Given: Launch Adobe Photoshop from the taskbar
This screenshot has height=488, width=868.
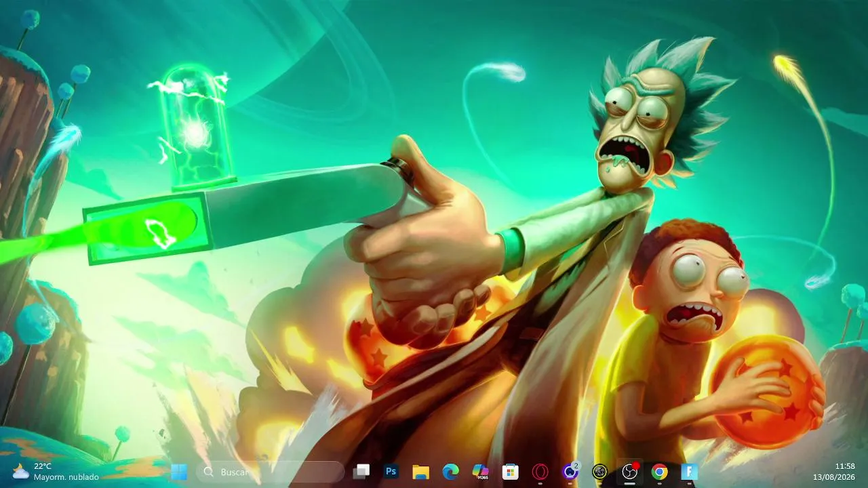Looking at the screenshot, I should (x=391, y=472).
